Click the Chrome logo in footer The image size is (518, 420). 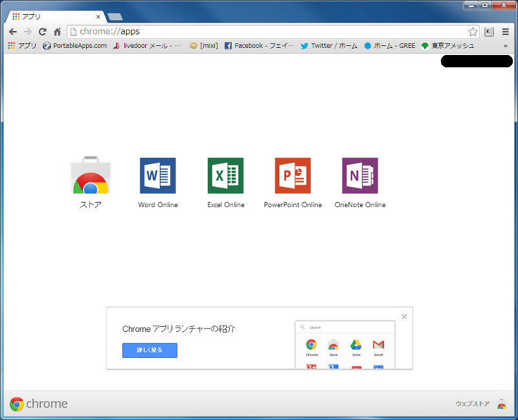coord(39,404)
